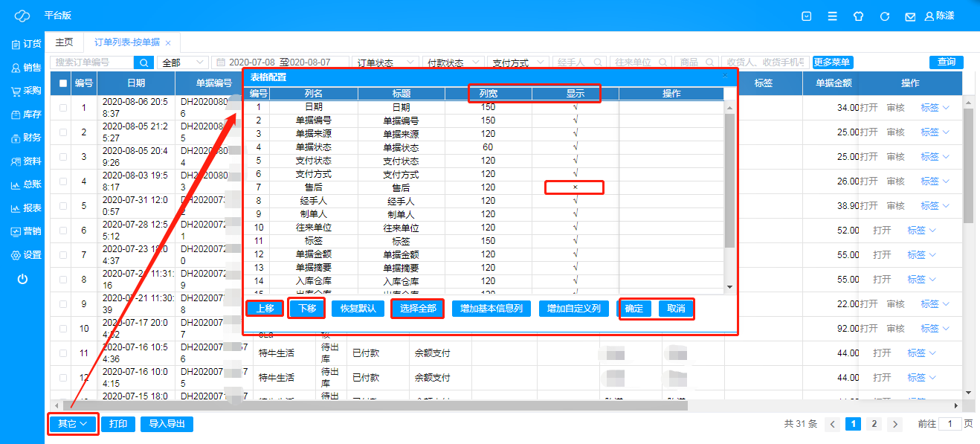Confirm dialog with 确定 button
Viewport: 980px width, 444px height.
pyautogui.click(x=635, y=309)
